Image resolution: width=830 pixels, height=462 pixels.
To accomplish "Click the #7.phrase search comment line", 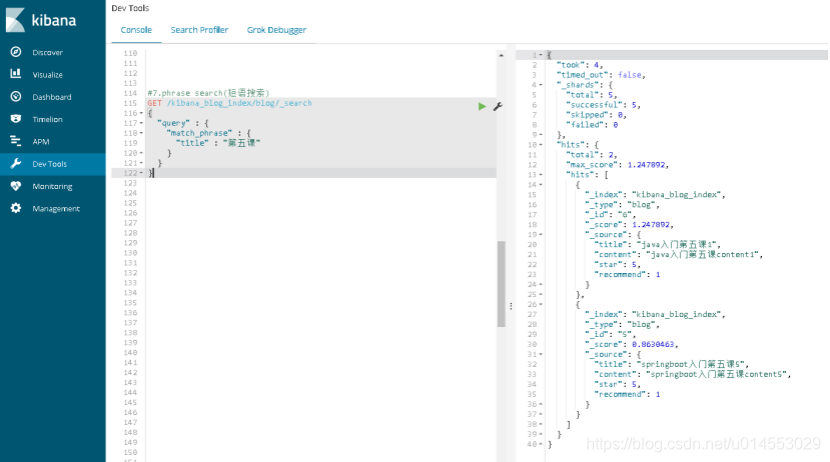I will pos(209,93).
